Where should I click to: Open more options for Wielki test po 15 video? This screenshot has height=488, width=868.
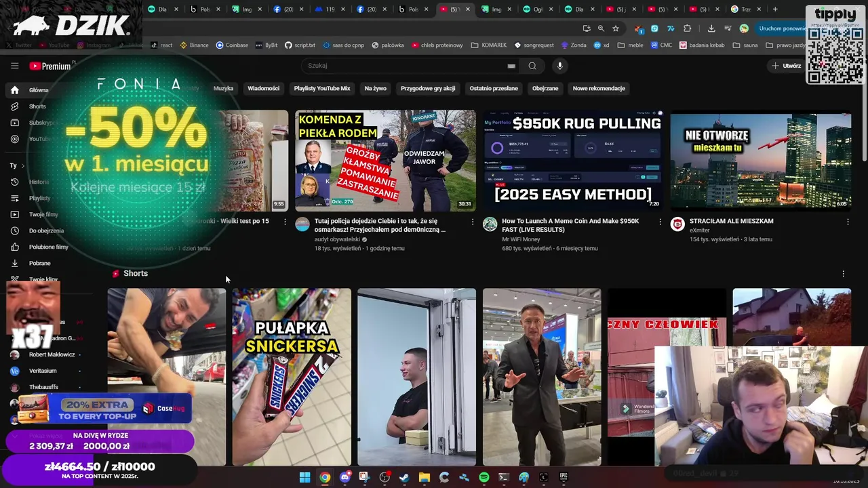tap(285, 222)
